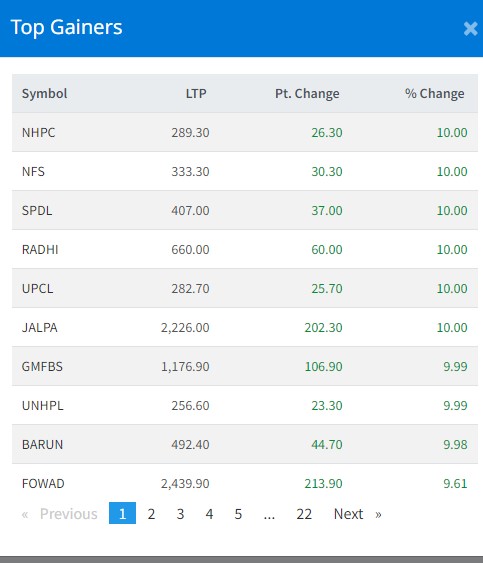Screen dimensions: 483x563
Task: Jump to last page 22
Action: coord(304,514)
